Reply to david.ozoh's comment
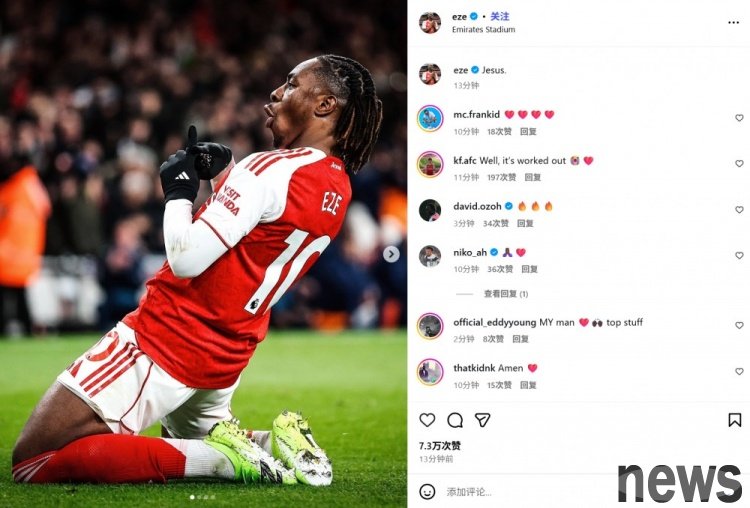Image resolution: width=750 pixels, height=508 pixels. 525,223
